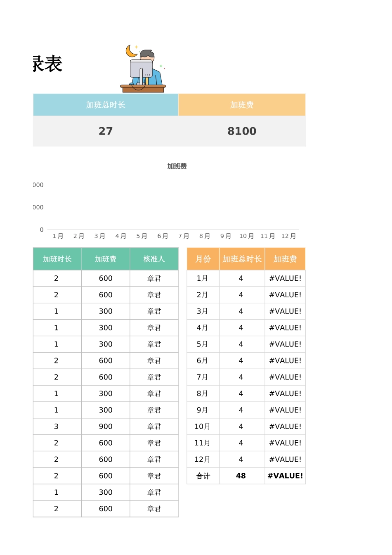Select the orange 月份 column header

[203, 259]
